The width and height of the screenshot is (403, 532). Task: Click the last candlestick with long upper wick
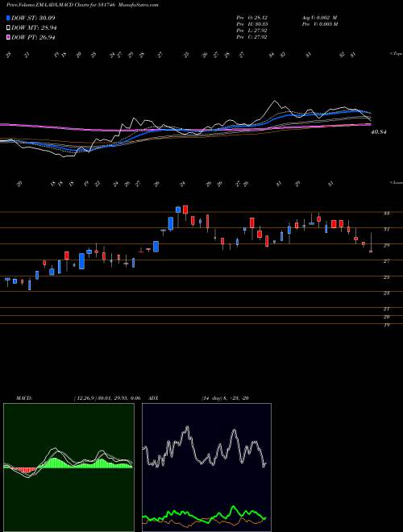point(371,243)
